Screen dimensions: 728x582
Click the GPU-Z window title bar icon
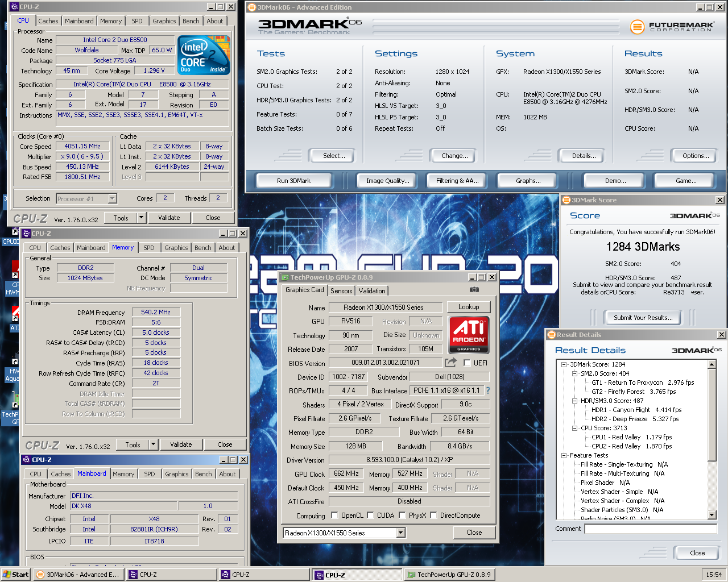(x=286, y=277)
